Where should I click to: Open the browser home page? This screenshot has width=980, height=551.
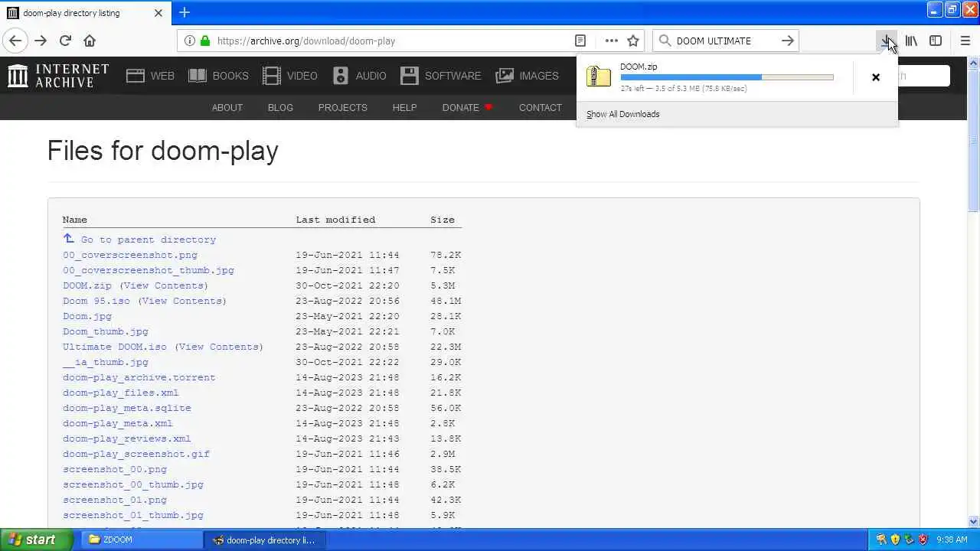click(x=90, y=41)
